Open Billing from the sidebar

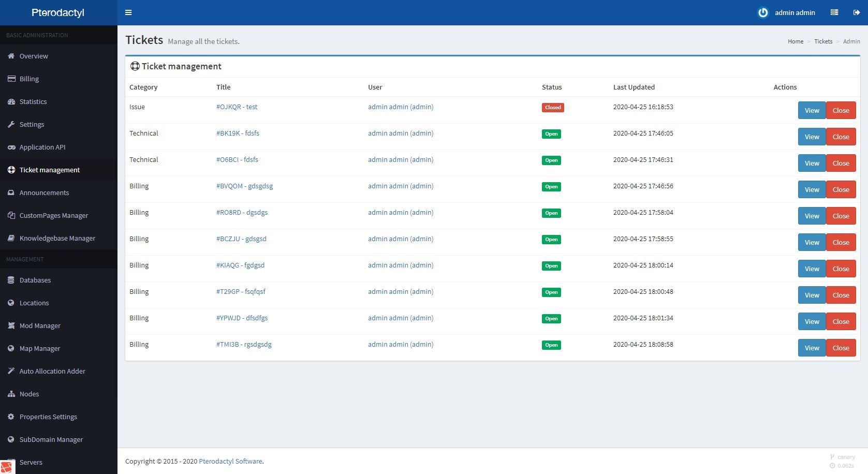point(29,79)
